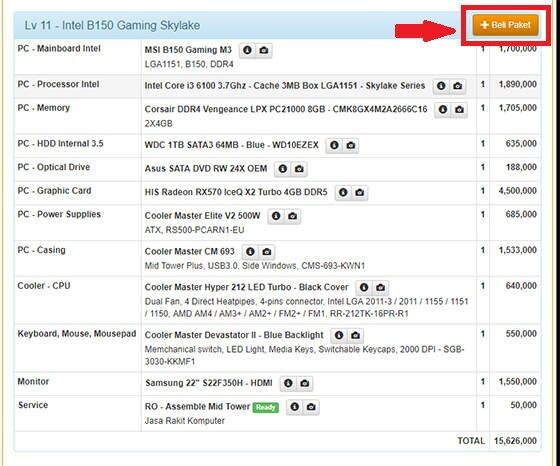The width and height of the screenshot is (560, 466).
Task: Click the graphic card price 4,500,000
Action: 518,191
